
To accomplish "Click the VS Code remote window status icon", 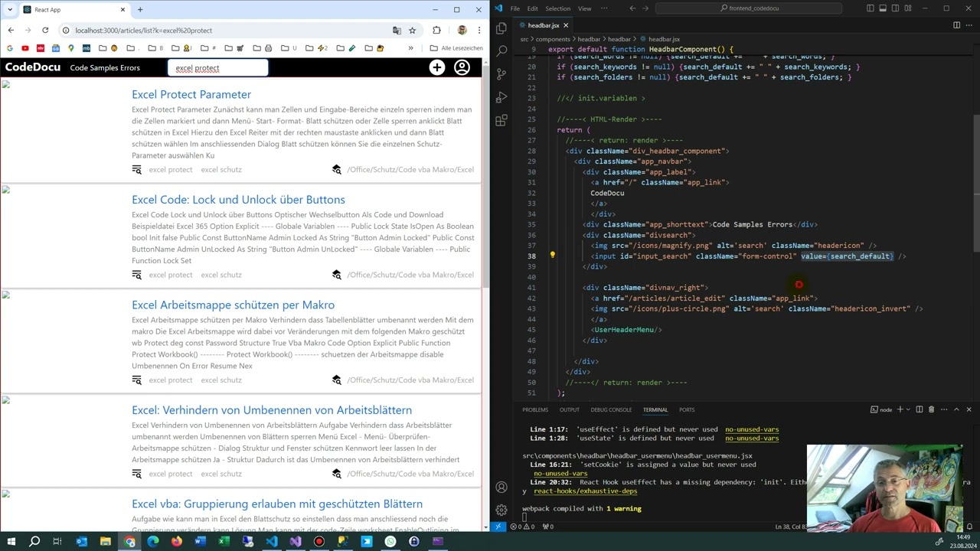I will pos(498,527).
